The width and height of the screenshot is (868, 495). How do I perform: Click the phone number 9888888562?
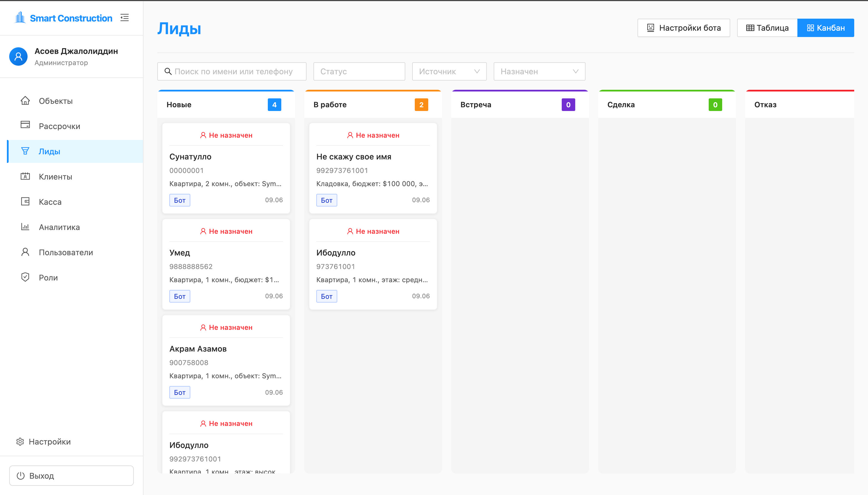coord(191,266)
